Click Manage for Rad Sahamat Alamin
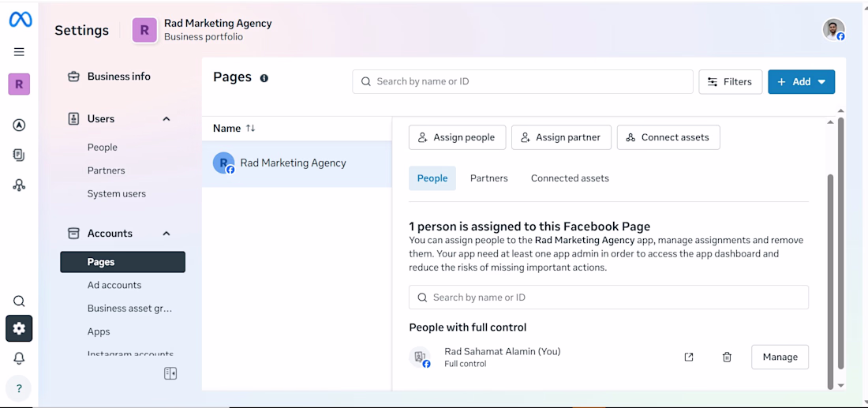Screen dimensions: 868x408 [780, 357]
